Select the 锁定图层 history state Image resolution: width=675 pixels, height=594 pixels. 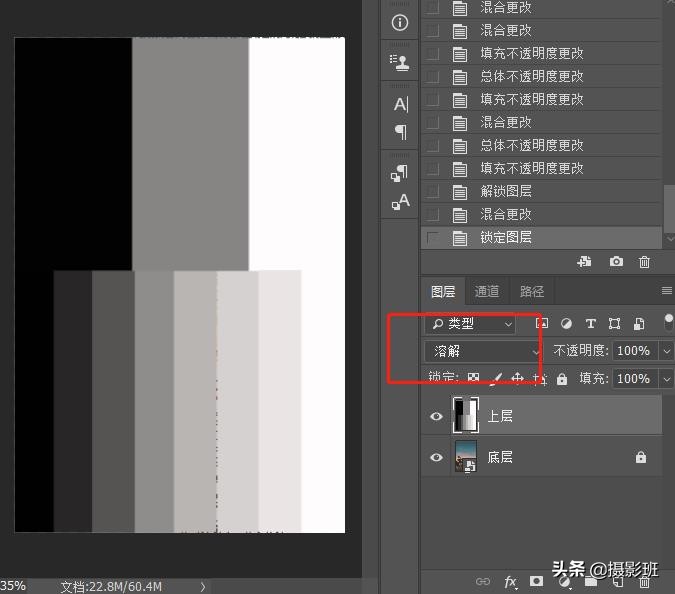click(x=541, y=237)
